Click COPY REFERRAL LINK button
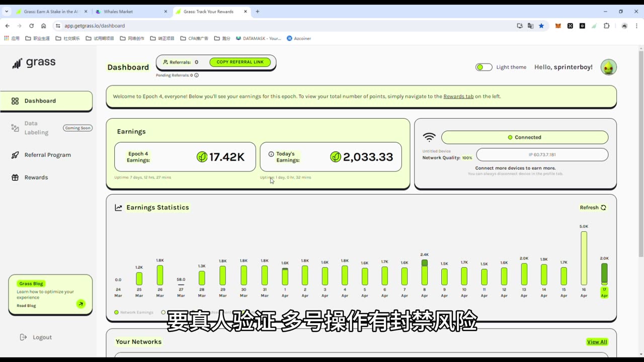Screen dimensions: 644x362 [x=240, y=62]
